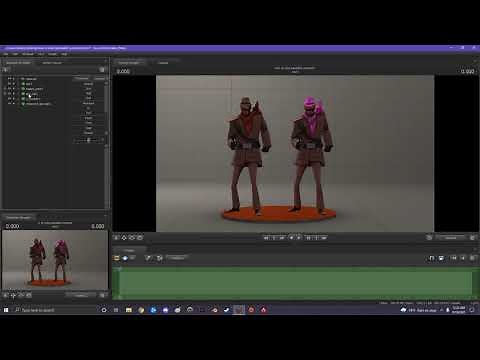Expand the fourth animation set tree row

(x=5, y=94)
